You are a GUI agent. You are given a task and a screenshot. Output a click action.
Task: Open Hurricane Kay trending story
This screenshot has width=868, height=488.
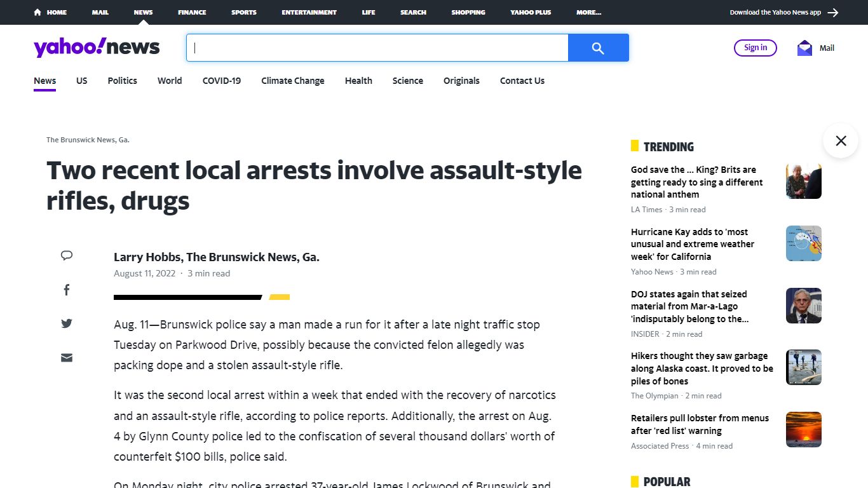tap(693, 244)
